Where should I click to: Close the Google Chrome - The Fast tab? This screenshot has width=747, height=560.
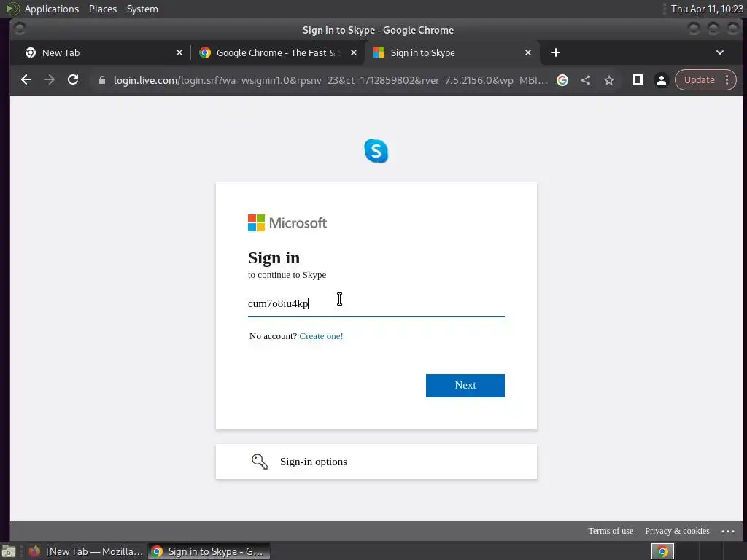coord(354,52)
